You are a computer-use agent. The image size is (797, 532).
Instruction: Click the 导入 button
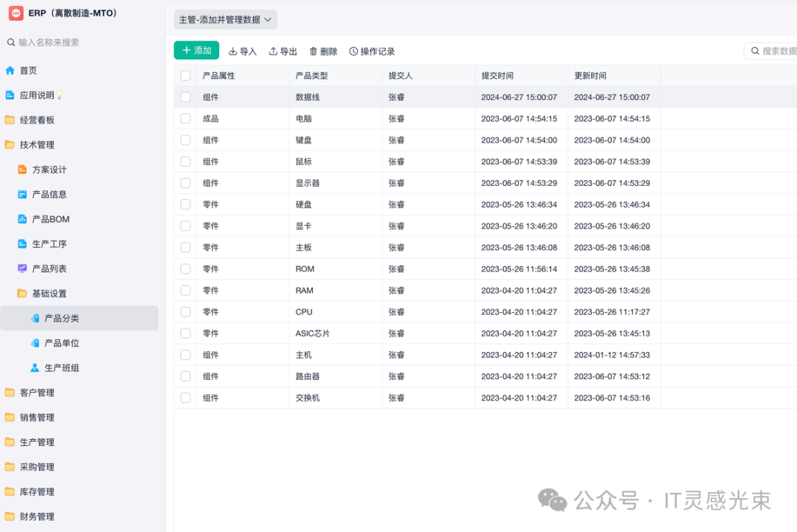(x=243, y=52)
